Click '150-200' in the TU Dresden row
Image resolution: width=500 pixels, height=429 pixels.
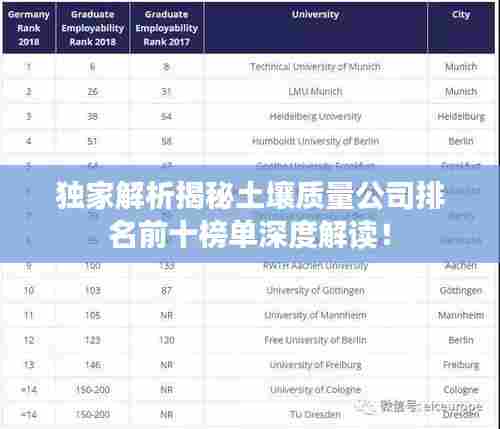point(93,414)
